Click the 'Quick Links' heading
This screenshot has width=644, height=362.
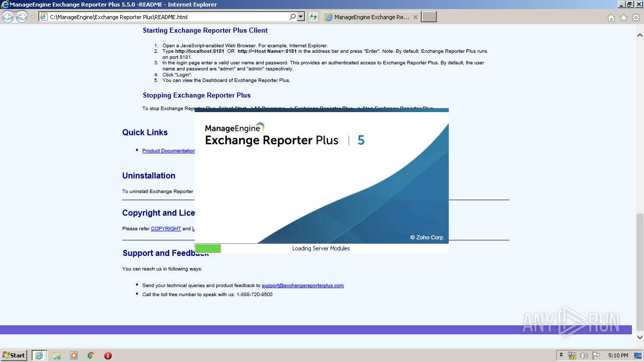pos(145,133)
